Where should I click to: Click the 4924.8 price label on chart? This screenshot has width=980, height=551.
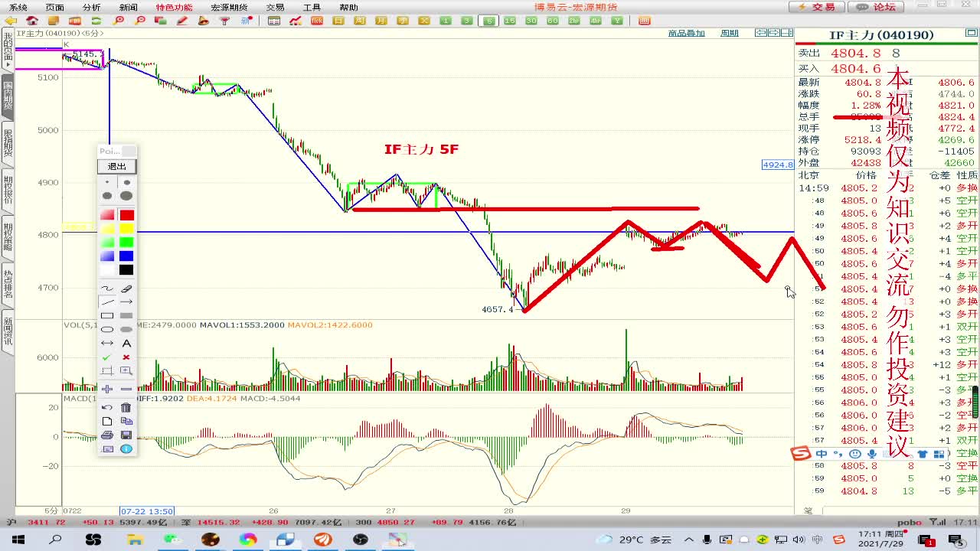pyautogui.click(x=778, y=165)
